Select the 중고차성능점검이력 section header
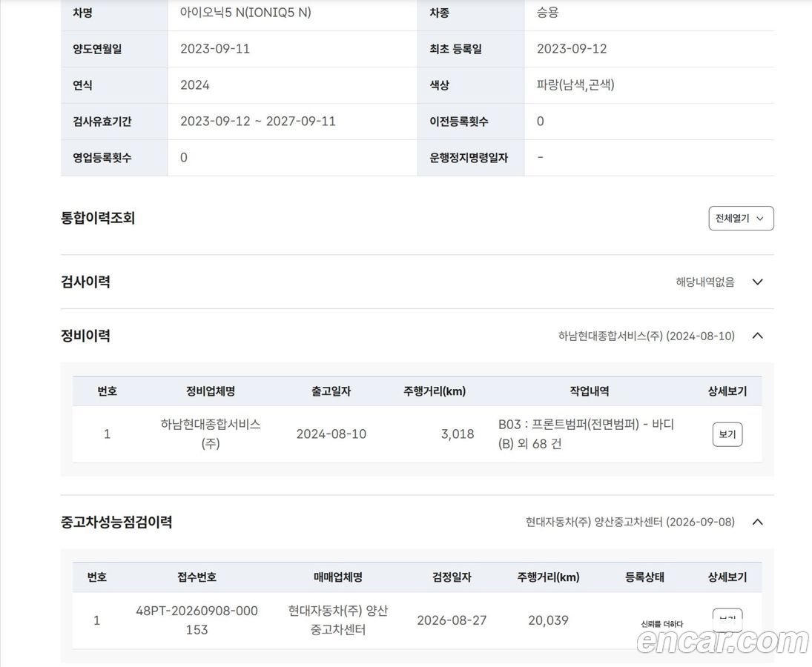This screenshot has height=667, width=812. 116,522
